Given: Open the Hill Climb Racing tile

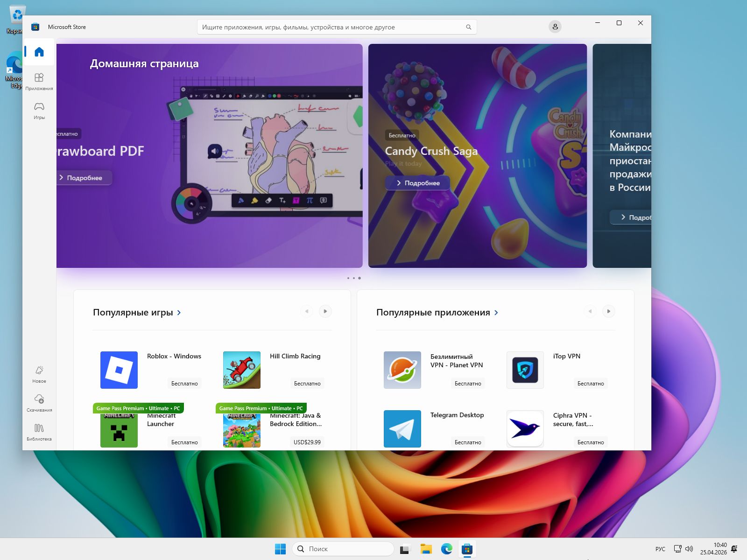Looking at the screenshot, I should [242, 370].
